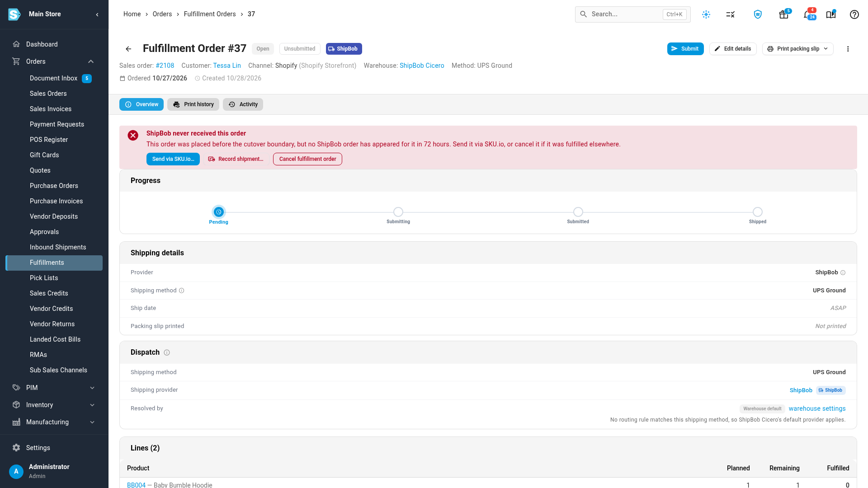Open sales order #2108 link
This screenshot has height=488, width=868.
[x=165, y=66]
